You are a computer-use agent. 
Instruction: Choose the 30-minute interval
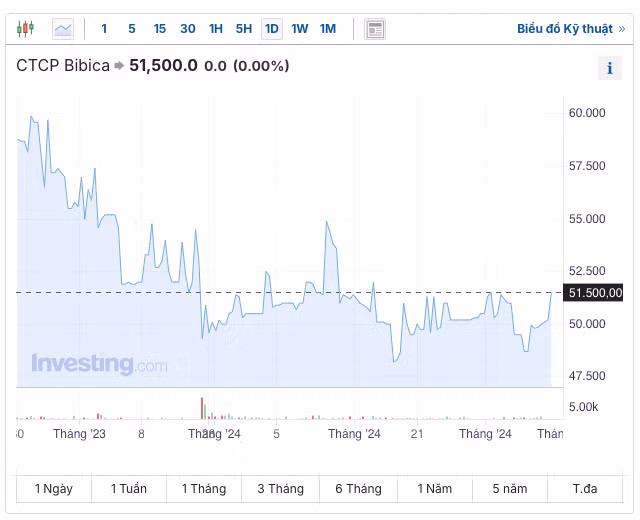click(x=187, y=29)
